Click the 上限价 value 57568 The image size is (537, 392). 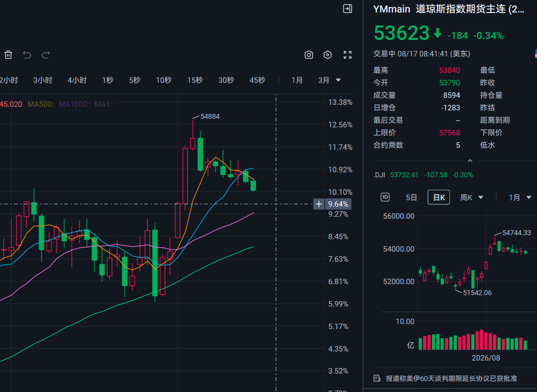(449, 132)
